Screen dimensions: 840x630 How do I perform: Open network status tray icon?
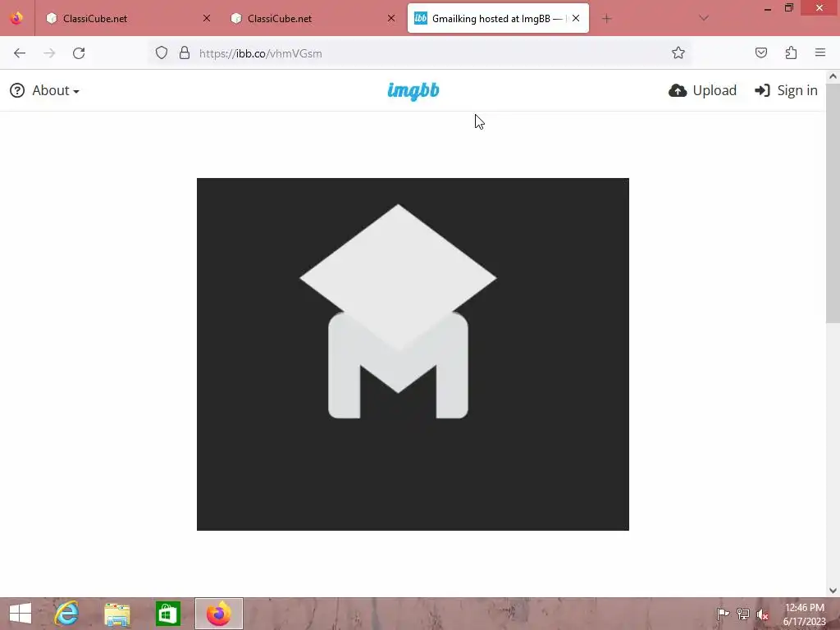(x=743, y=614)
